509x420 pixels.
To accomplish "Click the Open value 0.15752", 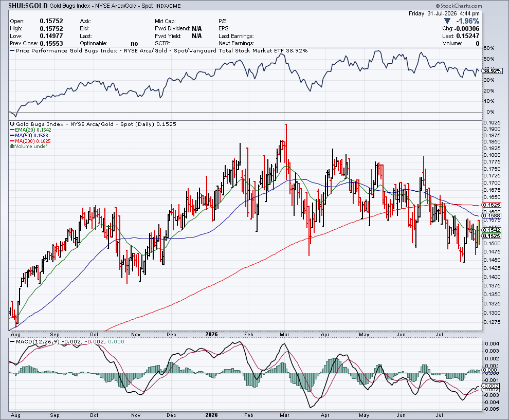I will tap(51, 21).
